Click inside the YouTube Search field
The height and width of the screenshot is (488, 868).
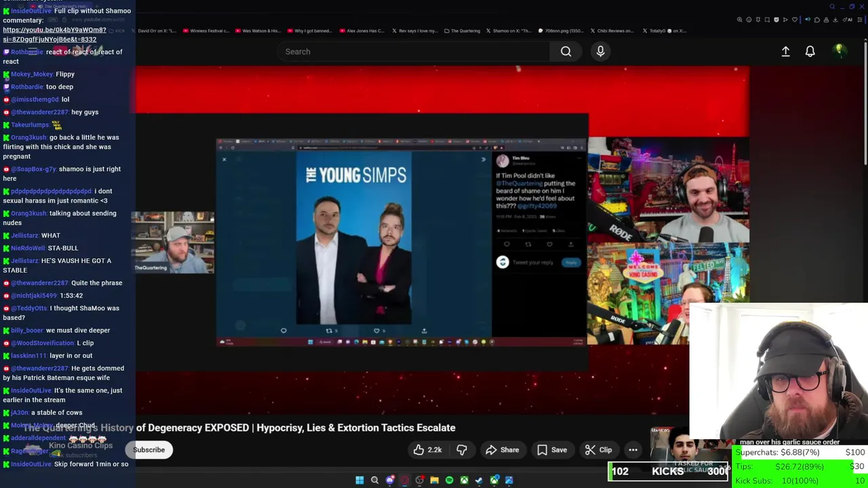(x=414, y=52)
